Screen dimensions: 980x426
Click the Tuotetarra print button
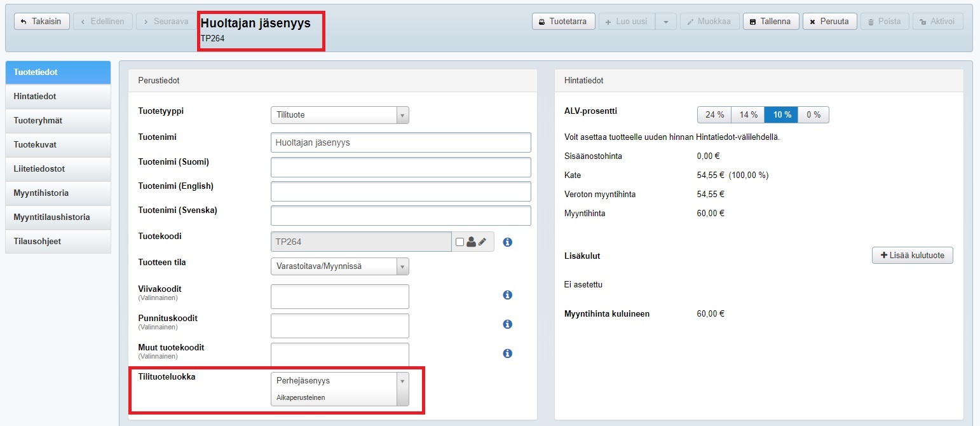tap(563, 22)
